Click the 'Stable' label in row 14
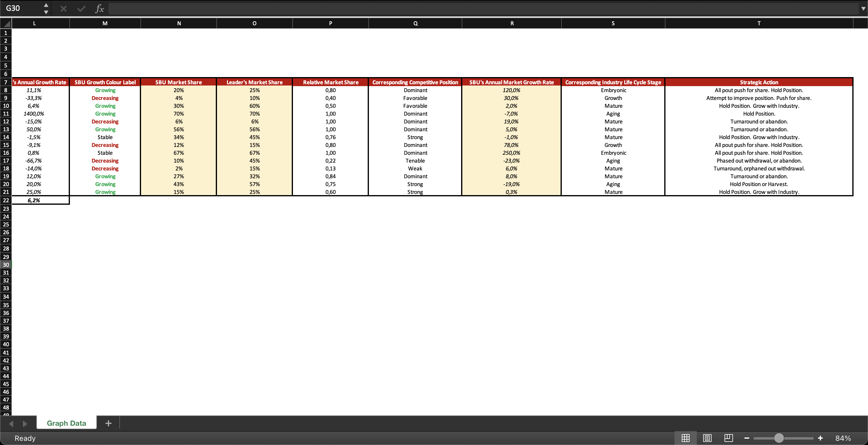This screenshot has width=868, height=445. click(x=105, y=137)
